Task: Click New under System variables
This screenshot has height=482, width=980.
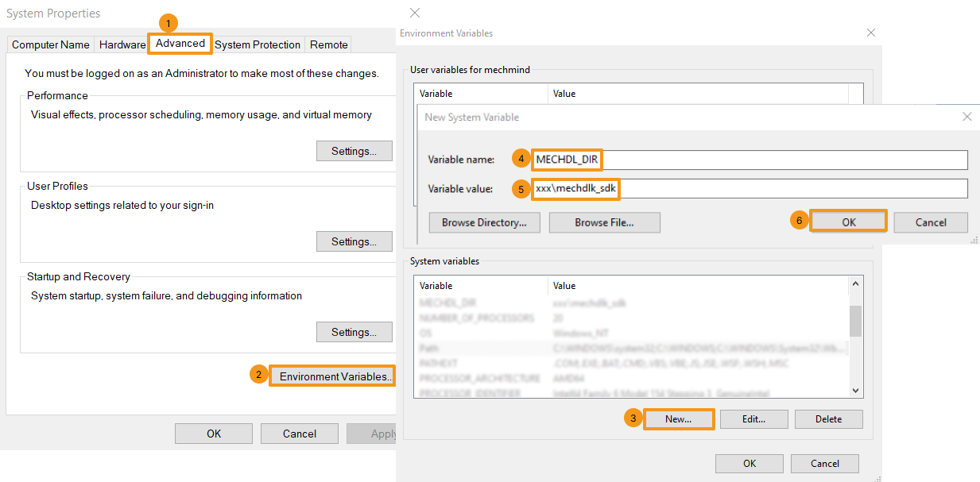Action: click(x=678, y=418)
